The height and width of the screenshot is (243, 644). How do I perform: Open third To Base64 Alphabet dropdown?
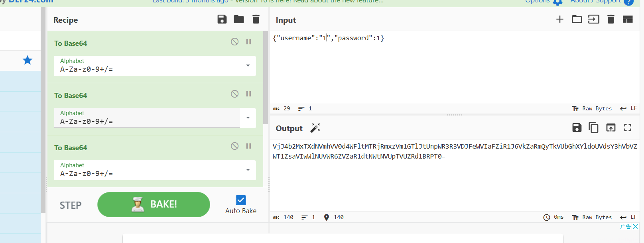(x=248, y=170)
